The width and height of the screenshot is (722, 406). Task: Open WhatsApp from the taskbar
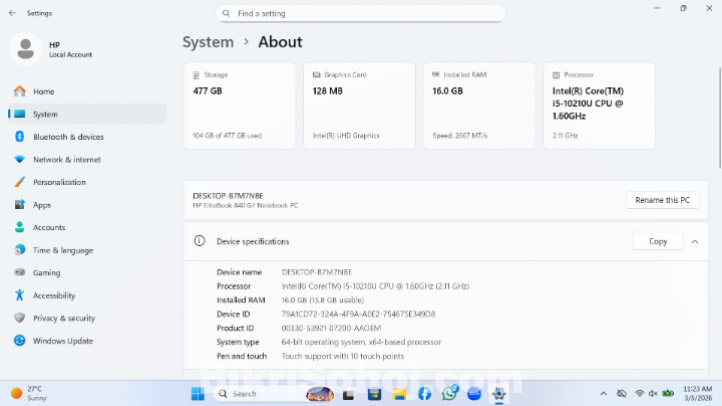pos(449,393)
